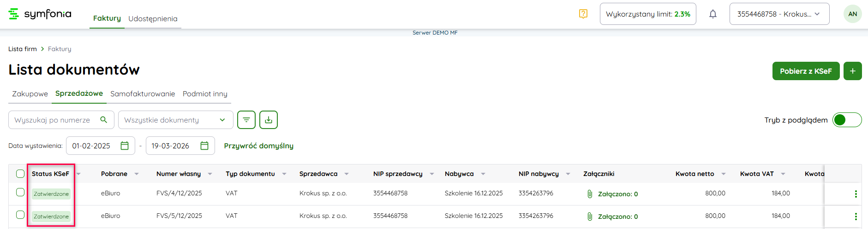Toggle Tryb z podglądem switch
This screenshot has width=868, height=229.
tap(847, 120)
